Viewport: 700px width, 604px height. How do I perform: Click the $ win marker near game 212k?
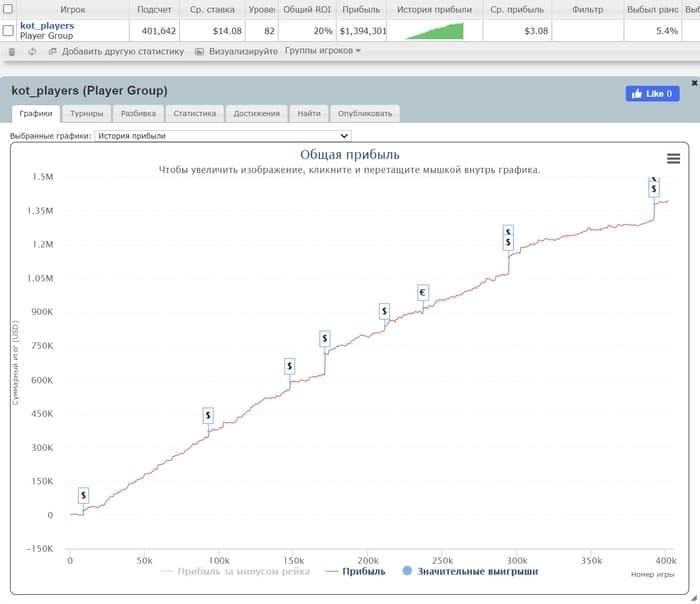384,311
